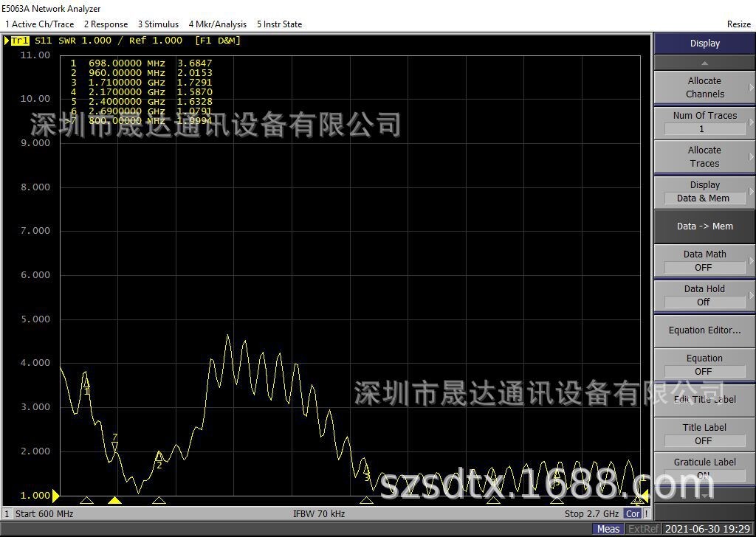Toggle the Data Hold Off softkey
756x537 pixels.
704,295
